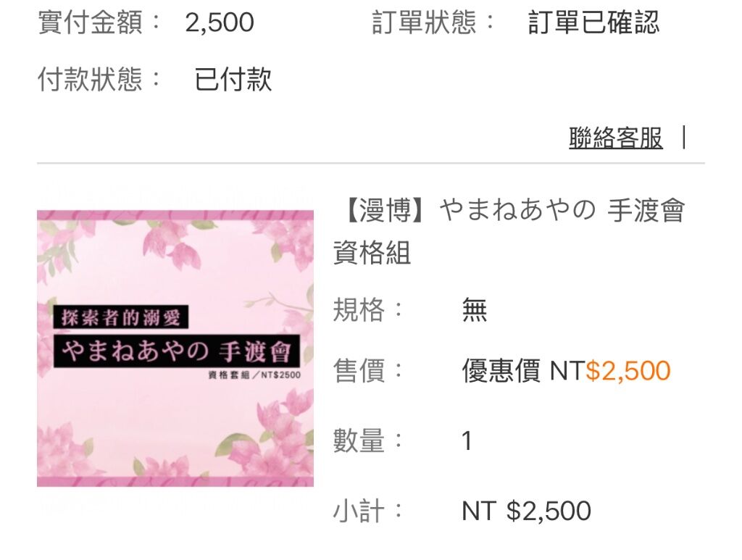This screenshot has height=560, width=742.
Task: Open product title 【漫博】やまねあやの 手渡會 資格組
Action: click(x=509, y=231)
